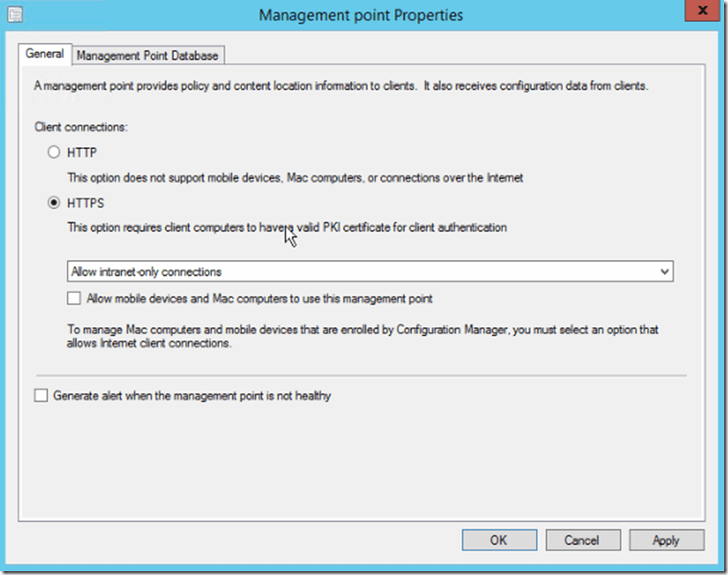Click the 'Client connections:' label
Viewport: 728px width, 575px height.
pos(80,127)
